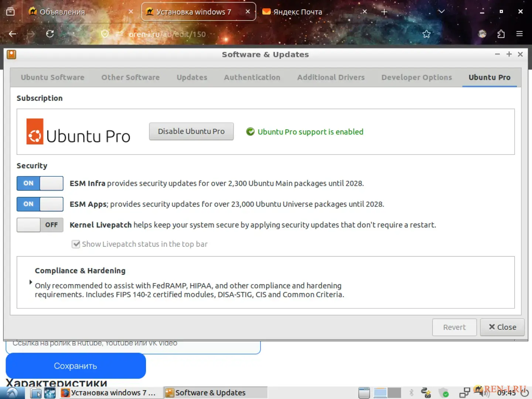List all tabs with chevron
This screenshot has width=532, height=399.
point(441,11)
